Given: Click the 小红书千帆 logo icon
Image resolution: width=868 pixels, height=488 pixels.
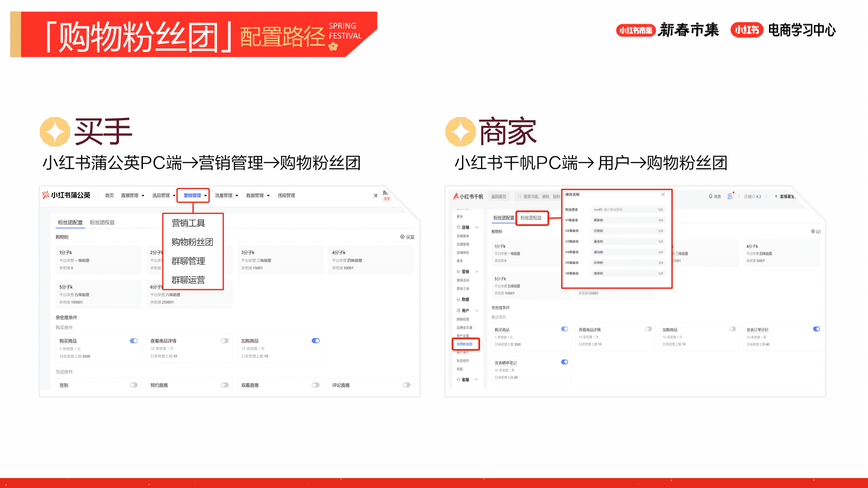Looking at the screenshot, I should pos(456,196).
